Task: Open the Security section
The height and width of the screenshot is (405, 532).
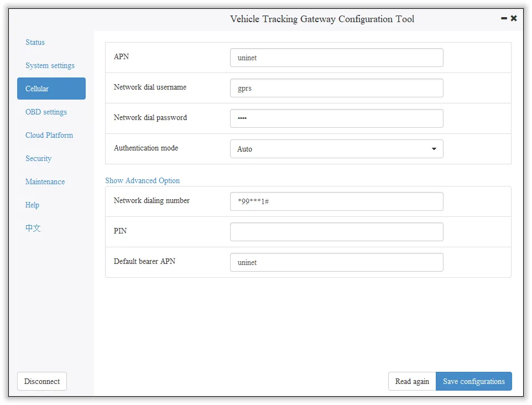Action: [39, 159]
